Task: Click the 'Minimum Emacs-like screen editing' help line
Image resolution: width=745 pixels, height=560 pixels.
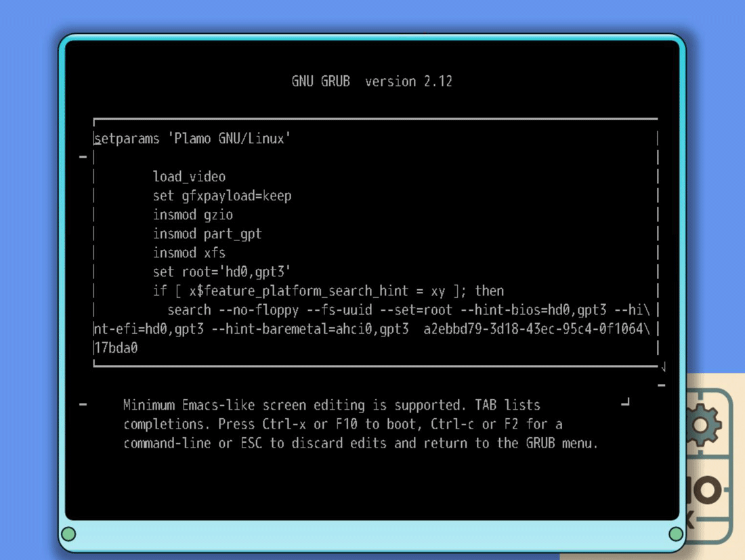Action: [332, 405]
